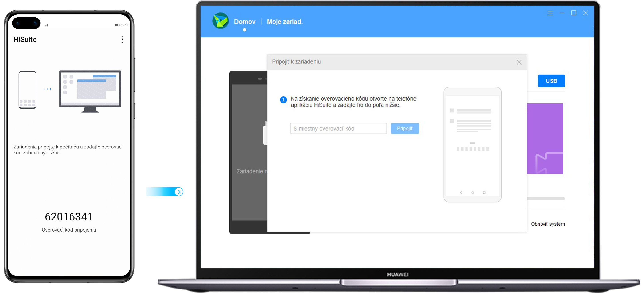Click the HiSuite logo icon
The width and height of the screenshot is (644, 293).
221,21
